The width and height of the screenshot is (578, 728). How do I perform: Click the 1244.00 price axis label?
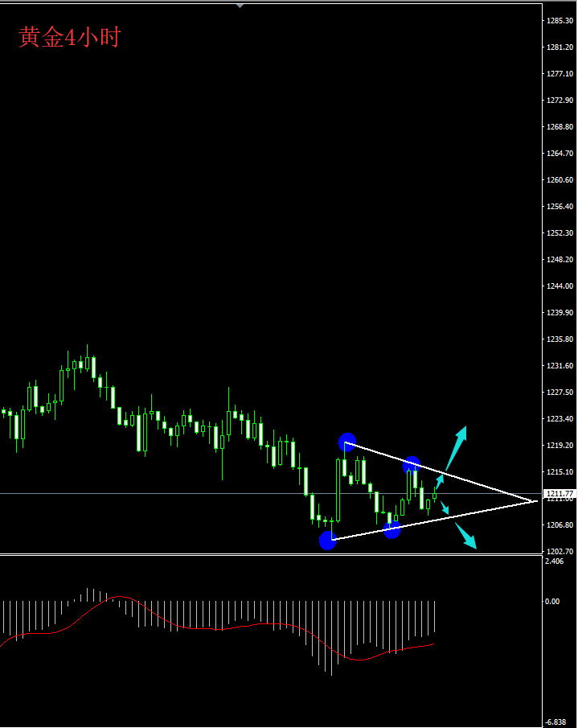coord(560,286)
